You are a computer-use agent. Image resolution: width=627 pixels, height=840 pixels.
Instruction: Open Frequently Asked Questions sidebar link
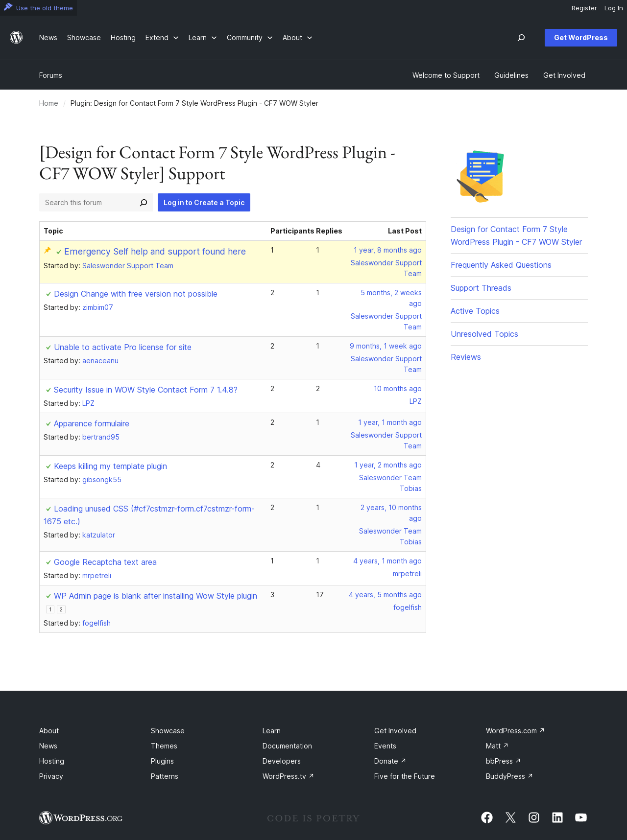point(501,265)
